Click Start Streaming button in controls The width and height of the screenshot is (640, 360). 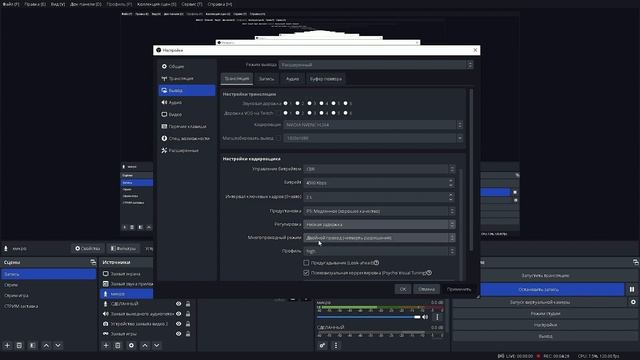pos(545,276)
